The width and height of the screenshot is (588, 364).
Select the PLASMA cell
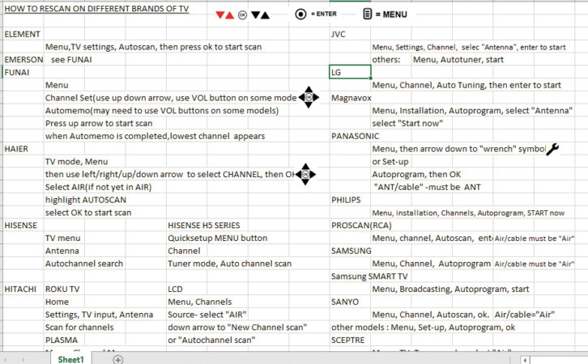61,340
